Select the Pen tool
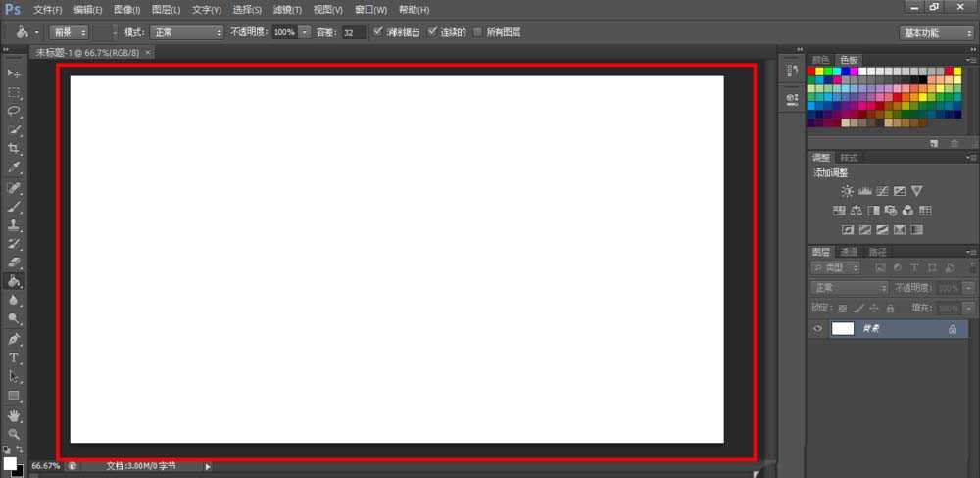980x478 pixels. pos(14,339)
